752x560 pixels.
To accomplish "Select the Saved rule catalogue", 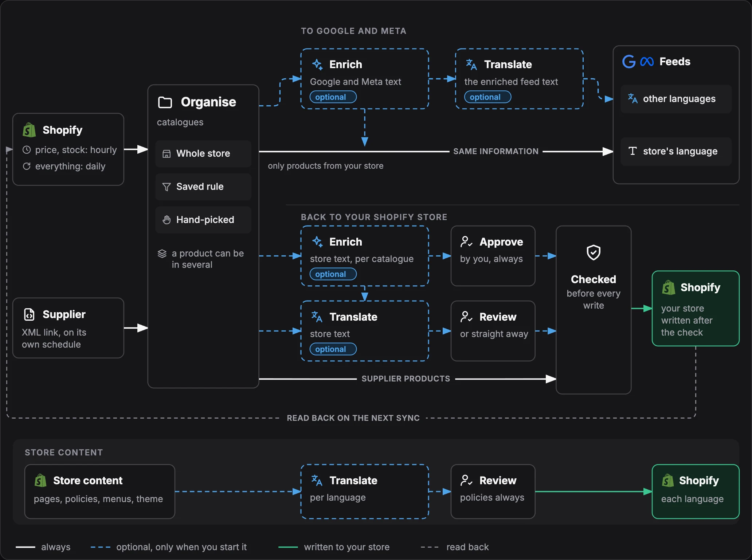I will tap(203, 187).
